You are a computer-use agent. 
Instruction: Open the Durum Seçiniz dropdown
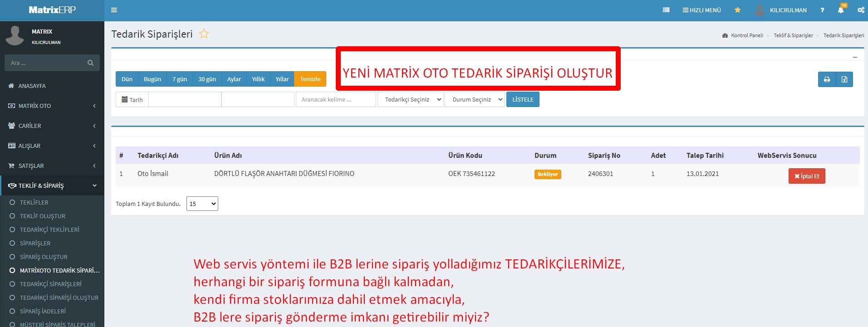[x=475, y=100]
